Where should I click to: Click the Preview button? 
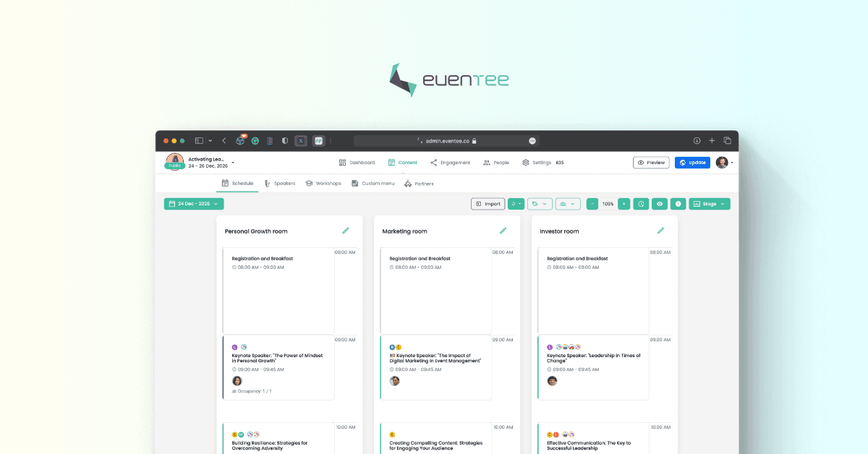click(x=650, y=163)
